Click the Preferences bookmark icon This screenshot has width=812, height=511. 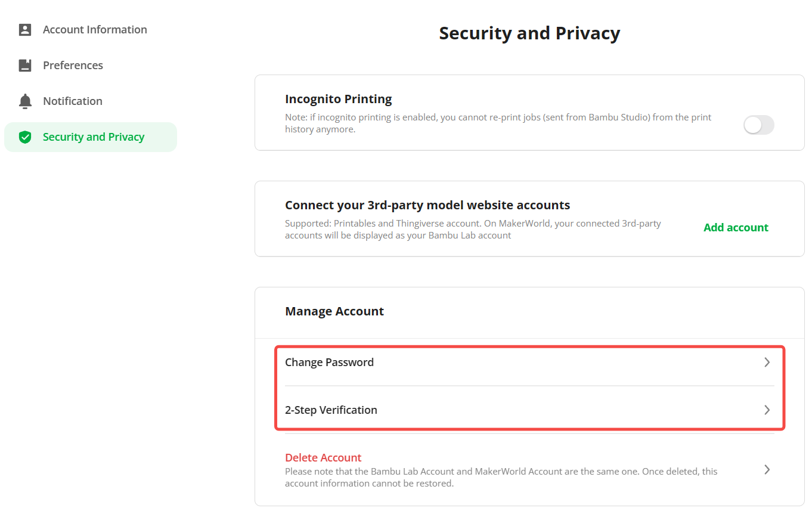tap(25, 66)
